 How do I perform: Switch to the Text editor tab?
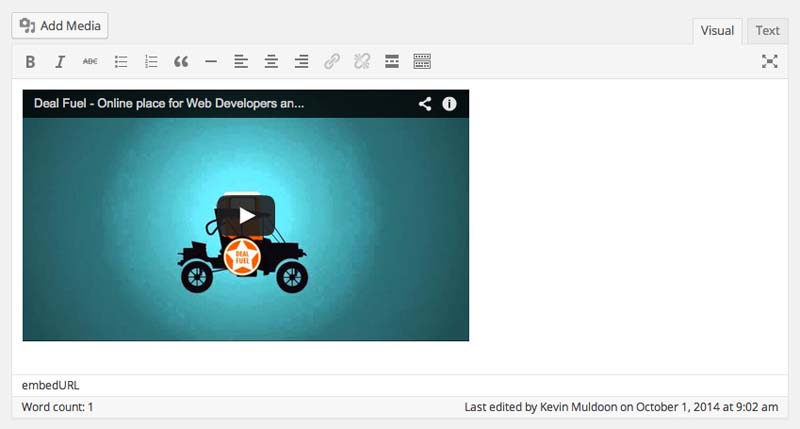(767, 31)
